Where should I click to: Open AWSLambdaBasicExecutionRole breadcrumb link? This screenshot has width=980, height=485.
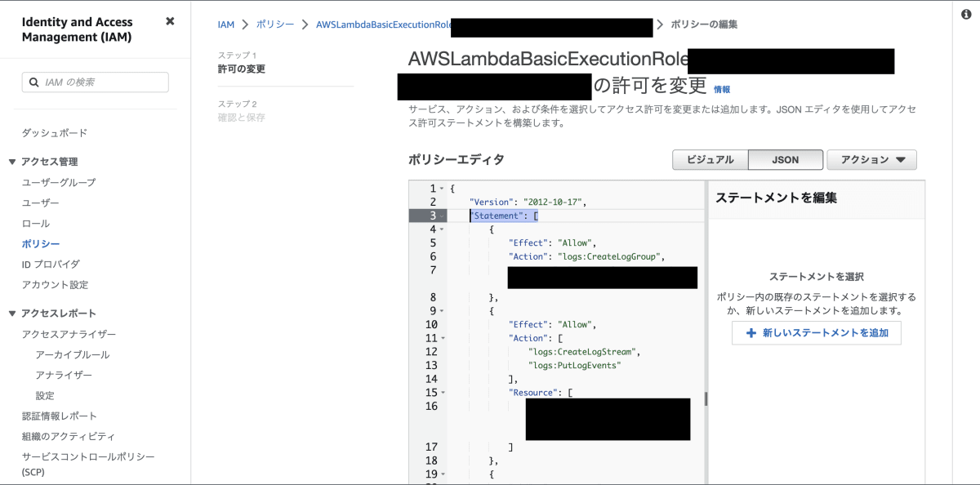[x=384, y=24]
